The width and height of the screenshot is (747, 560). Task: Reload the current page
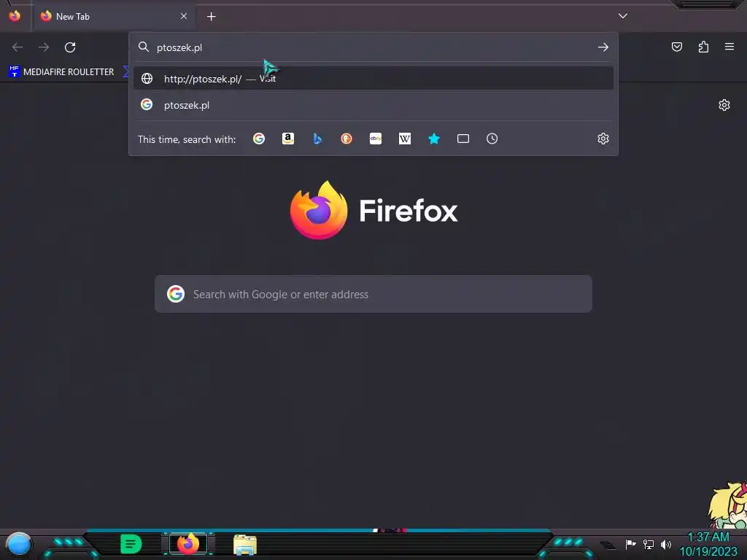70,47
